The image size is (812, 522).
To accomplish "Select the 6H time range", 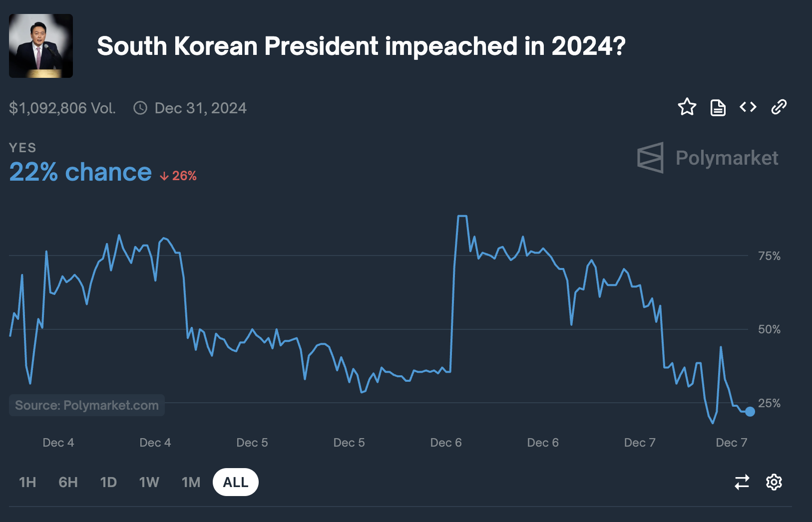I will click(68, 482).
